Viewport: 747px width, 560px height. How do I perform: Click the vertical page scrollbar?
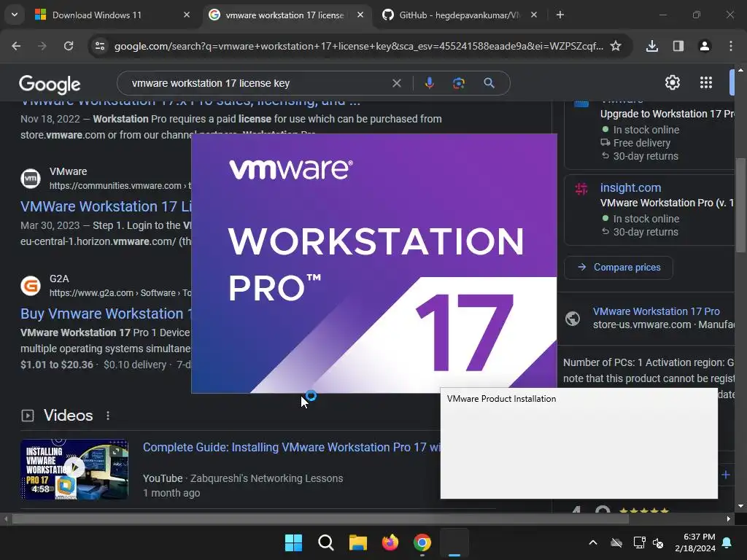click(740, 205)
